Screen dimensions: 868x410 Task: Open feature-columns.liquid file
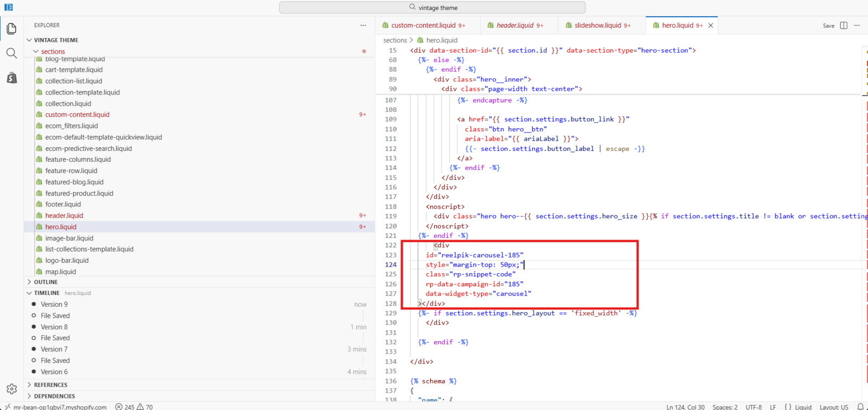click(x=78, y=159)
